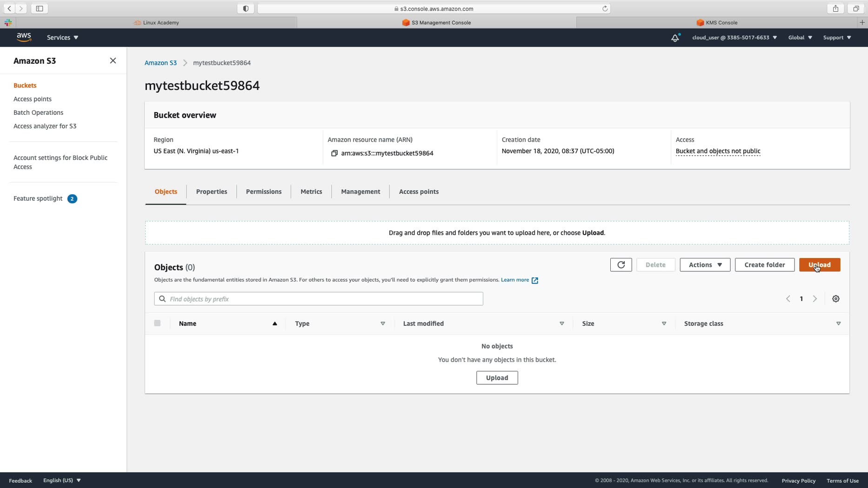Open the objects table preferences gear
868x488 pixels.
pyautogui.click(x=836, y=299)
